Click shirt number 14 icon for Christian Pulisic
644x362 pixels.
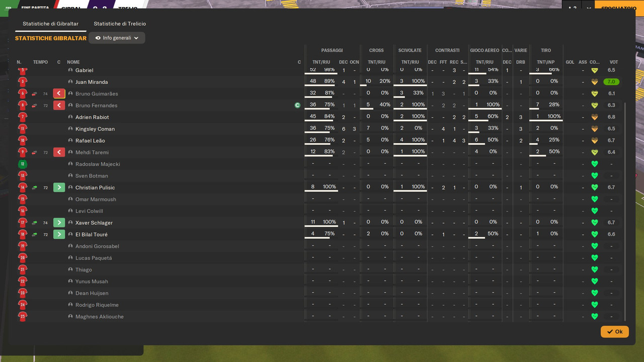click(x=22, y=188)
